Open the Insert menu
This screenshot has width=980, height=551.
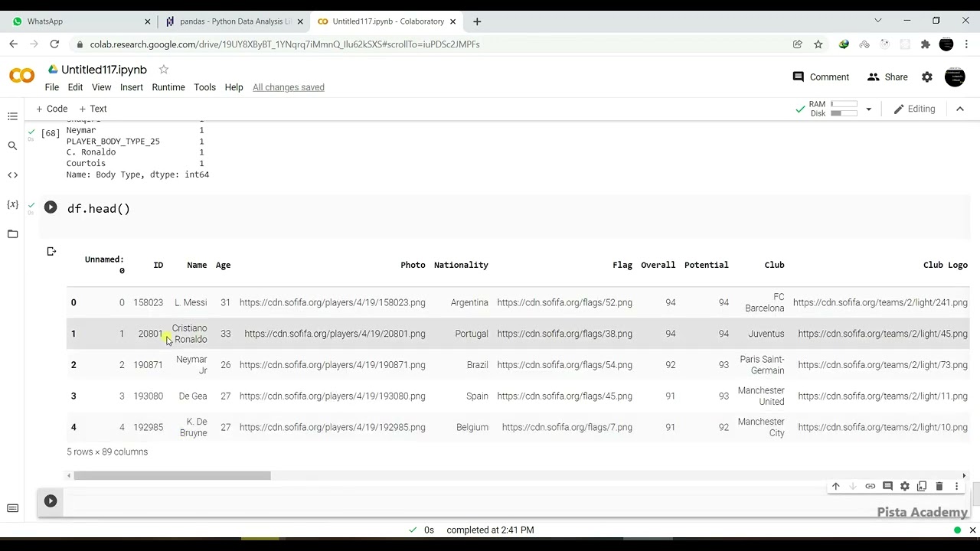click(x=132, y=87)
